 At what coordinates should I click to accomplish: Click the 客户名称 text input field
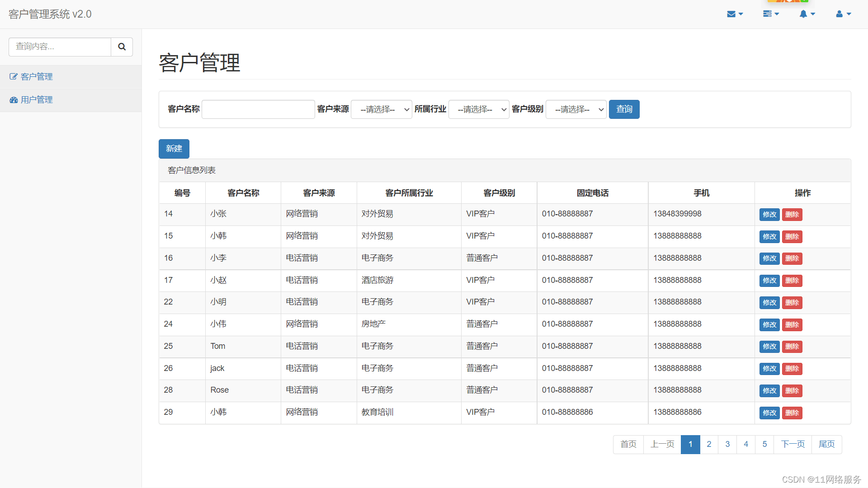pyautogui.click(x=258, y=109)
